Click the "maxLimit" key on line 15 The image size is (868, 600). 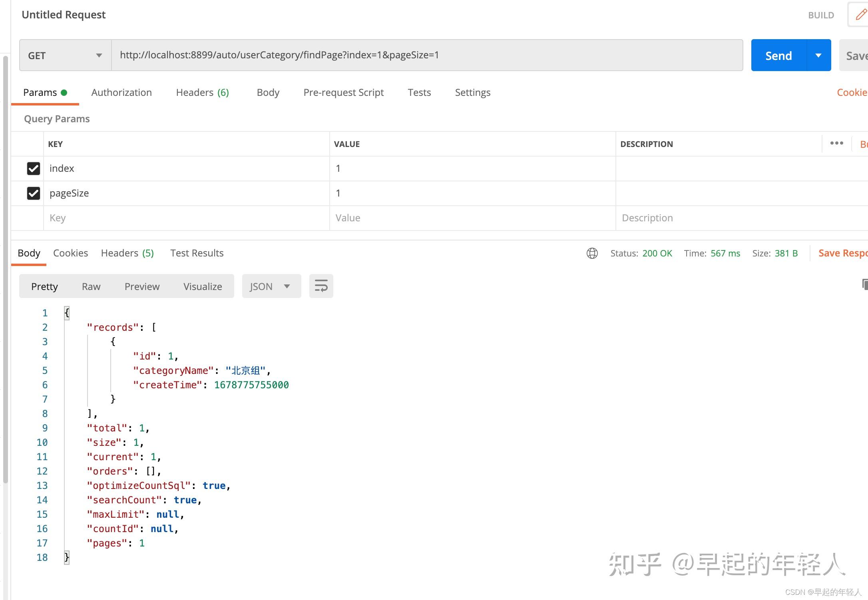115,515
